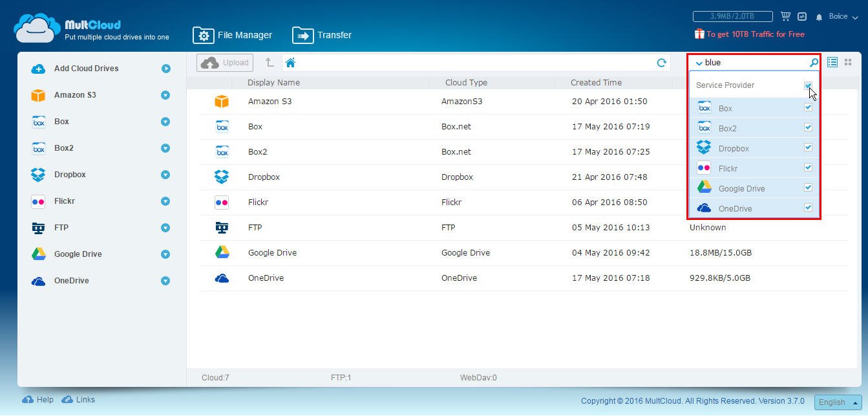This screenshot has width=868, height=416.
Task: Uncheck the Service Provider select-all checkbox
Action: tap(808, 85)
